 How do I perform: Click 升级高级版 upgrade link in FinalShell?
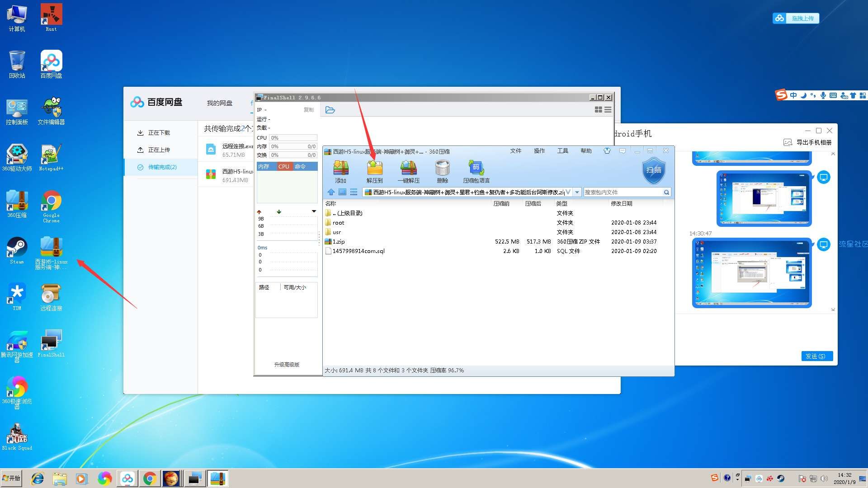(x=287, y=365)
